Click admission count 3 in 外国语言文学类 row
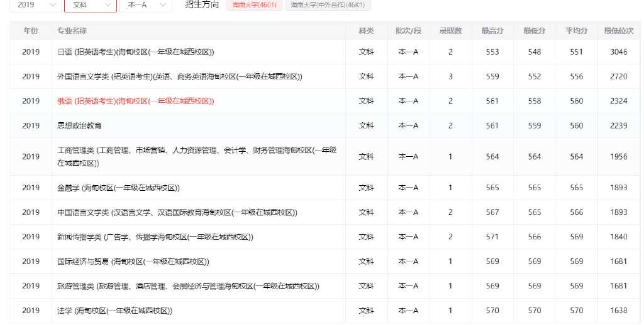Image resolution: width=644 pixels, height=325 pixels. tap(450, 76)
